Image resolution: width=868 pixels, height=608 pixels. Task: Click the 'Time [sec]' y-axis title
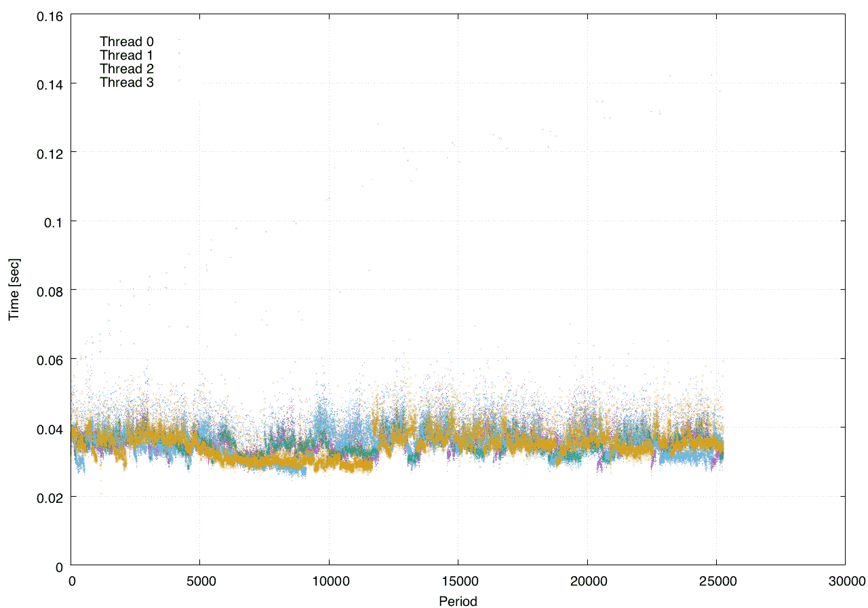[x=14, y=290]
